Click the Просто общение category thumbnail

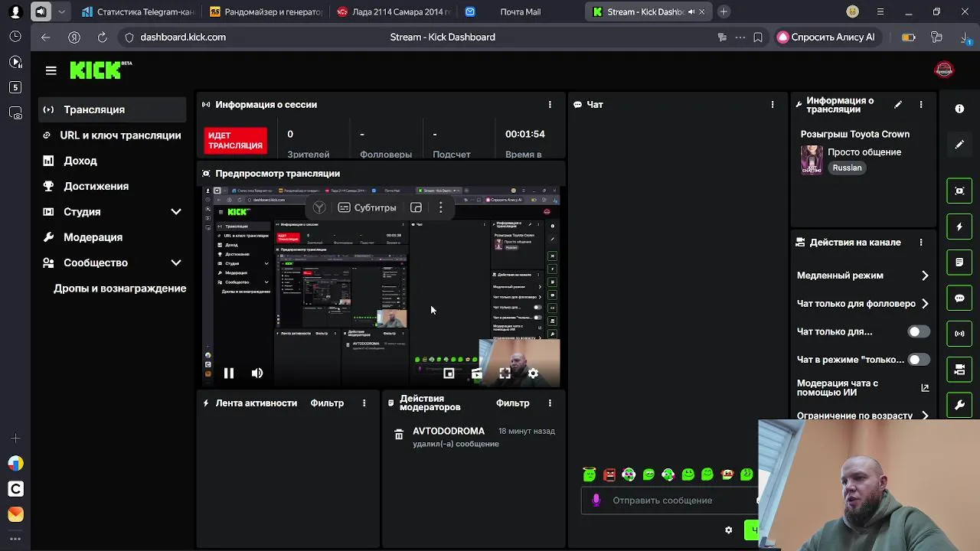point(812,160)
